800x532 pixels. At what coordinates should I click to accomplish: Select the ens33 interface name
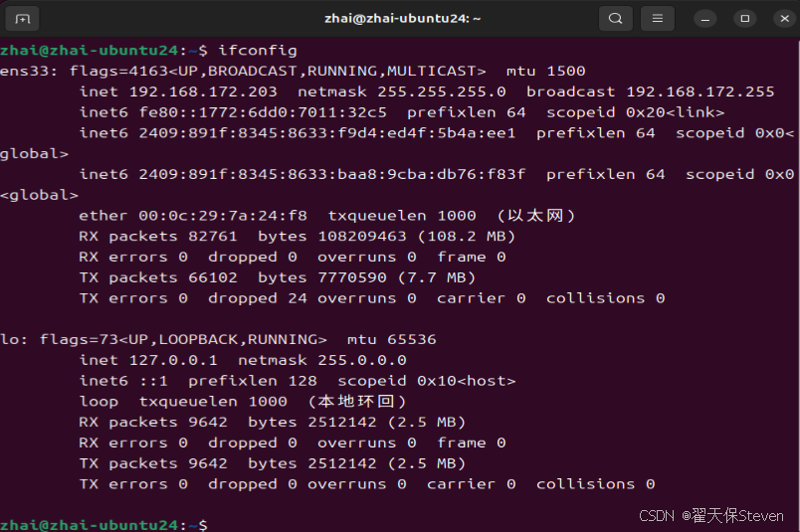[x=25, y=71]
